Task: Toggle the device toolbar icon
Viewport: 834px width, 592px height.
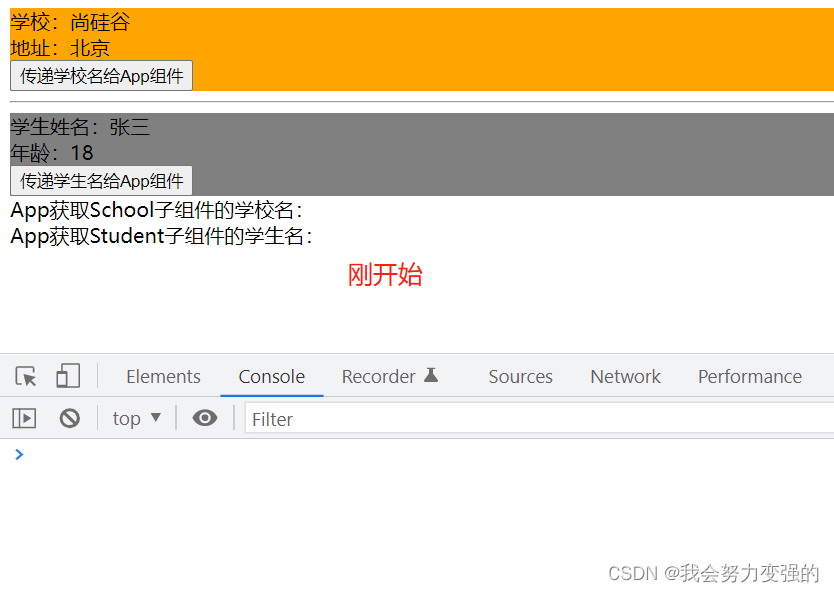Action: [68, 376]
